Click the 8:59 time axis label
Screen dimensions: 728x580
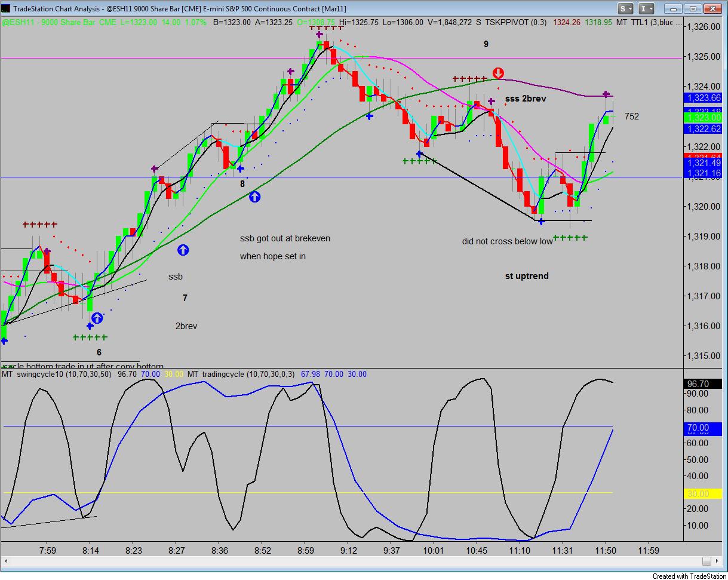pyautogui.click(x=306, y=550)
